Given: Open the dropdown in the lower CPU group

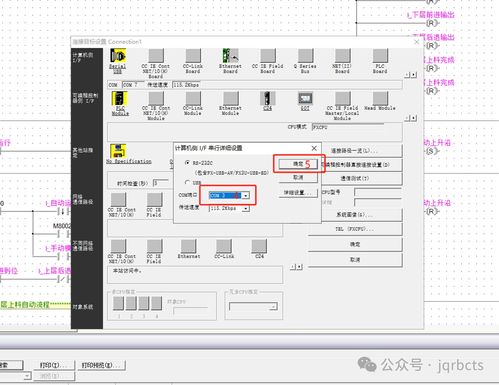Looking at the screenshot, I should (253, 306).
